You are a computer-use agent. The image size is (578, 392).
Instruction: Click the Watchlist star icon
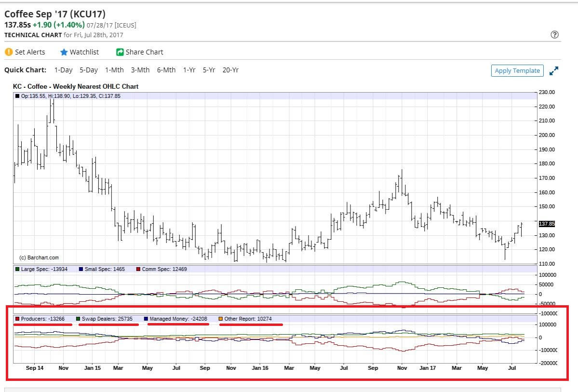click(x=64, y=52)
